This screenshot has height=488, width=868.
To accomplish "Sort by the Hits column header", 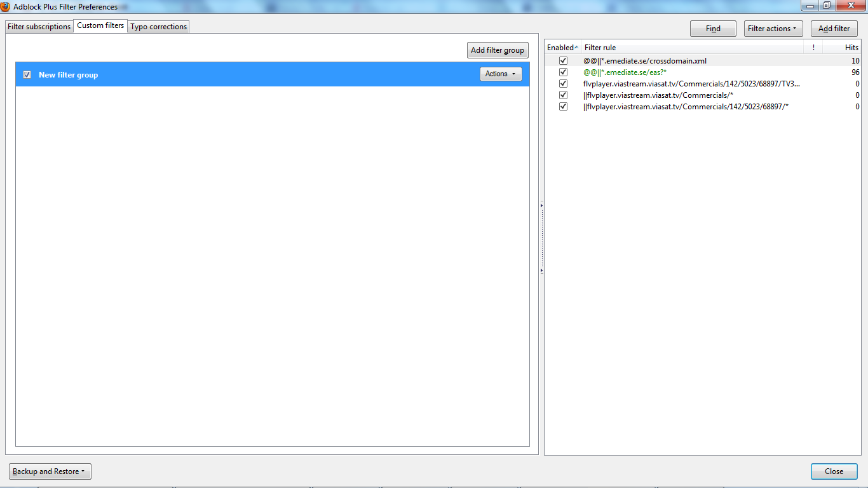I will pyautogui.click(x=841, y=48).
